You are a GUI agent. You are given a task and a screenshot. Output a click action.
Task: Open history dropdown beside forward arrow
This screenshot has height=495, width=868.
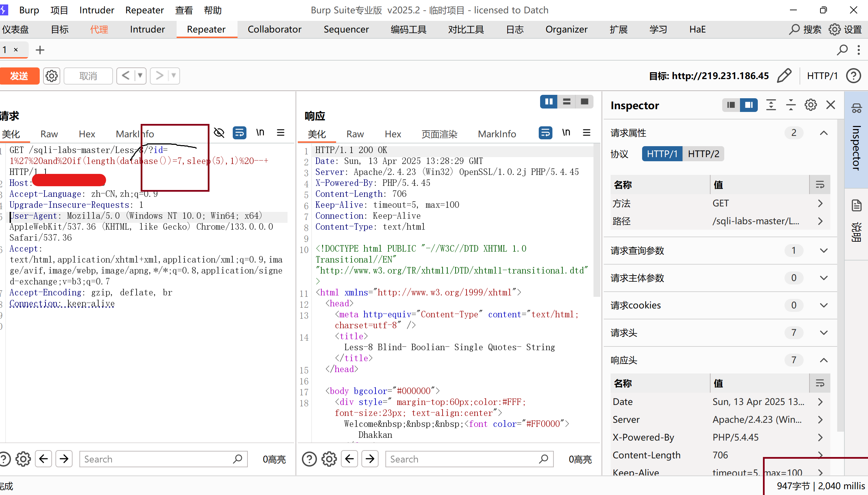174,75
